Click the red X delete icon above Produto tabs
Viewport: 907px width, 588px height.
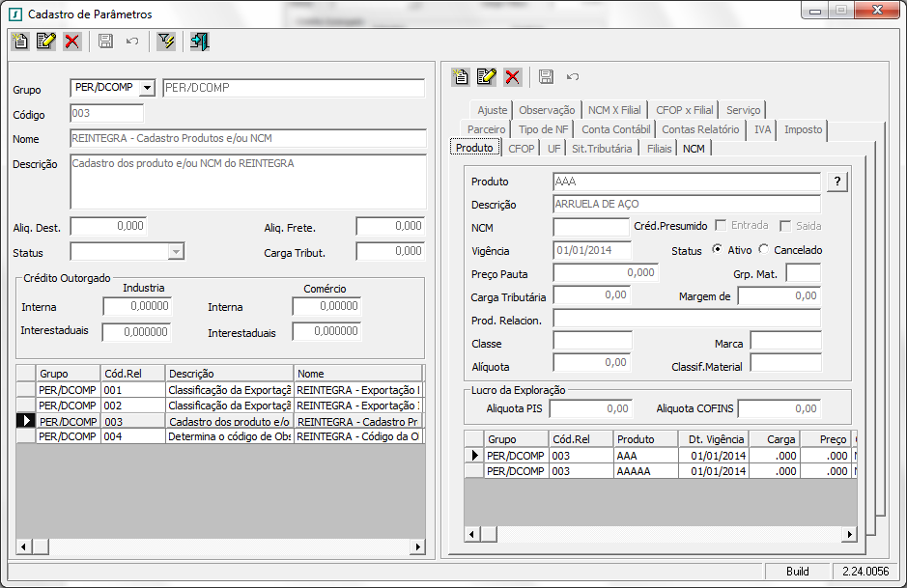[x=513, y=76]
